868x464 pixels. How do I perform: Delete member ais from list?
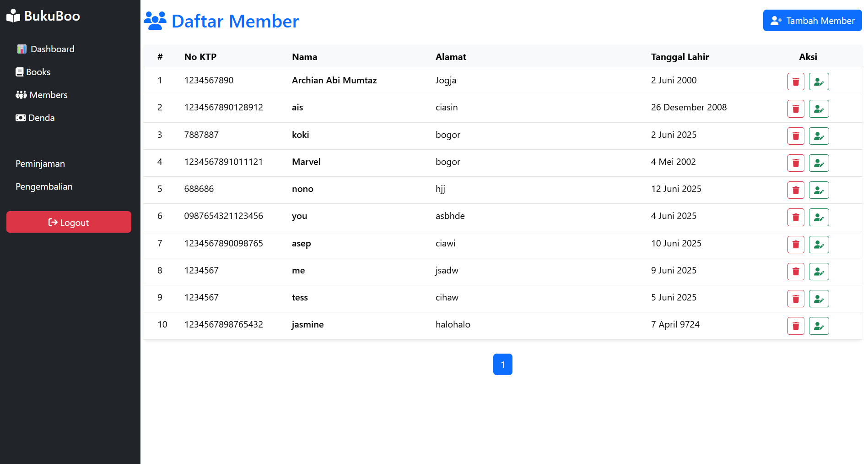[795, 109]
